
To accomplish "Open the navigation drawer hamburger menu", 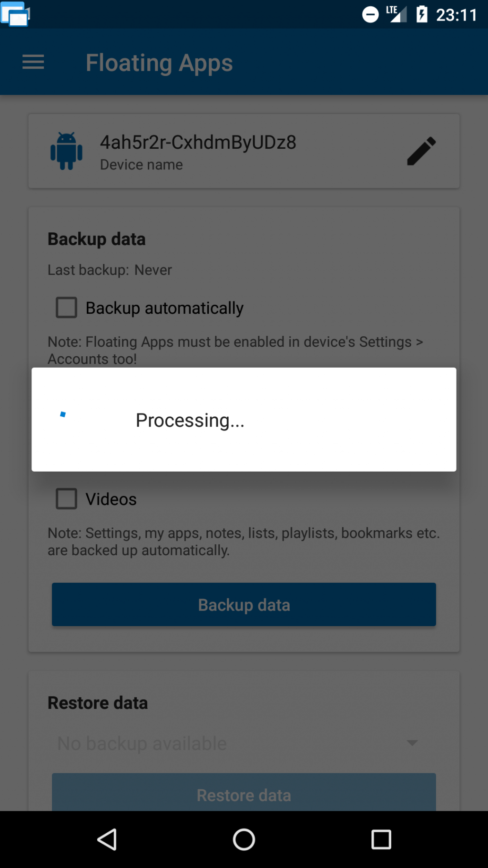I will 32,62.
